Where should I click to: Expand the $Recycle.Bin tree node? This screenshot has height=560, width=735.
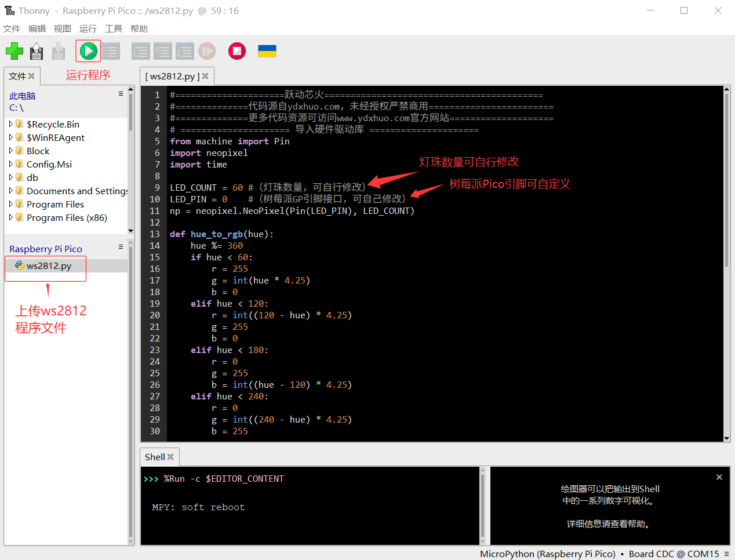click(x=11, y=124)
